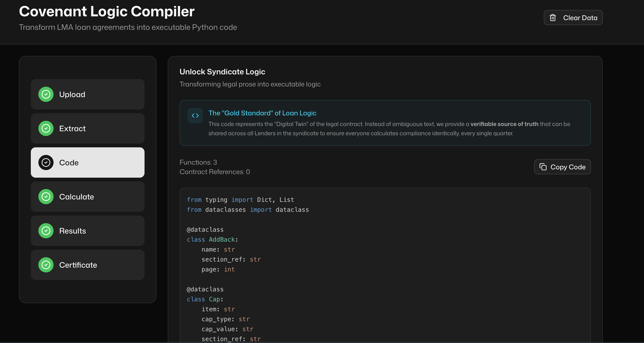Click the Covenant Logic Compiler title
This screenshot has width=644, height=343.
tap(107, 12)
